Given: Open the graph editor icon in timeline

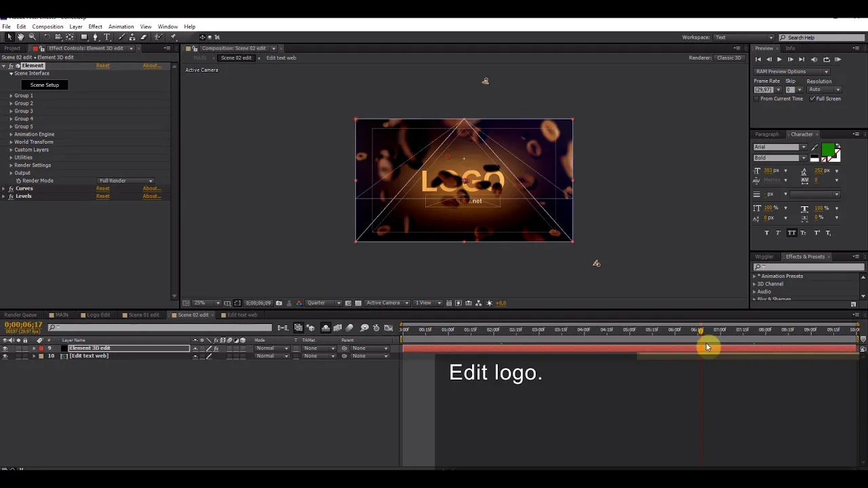Looking at the screenshot, I should 389,328.
